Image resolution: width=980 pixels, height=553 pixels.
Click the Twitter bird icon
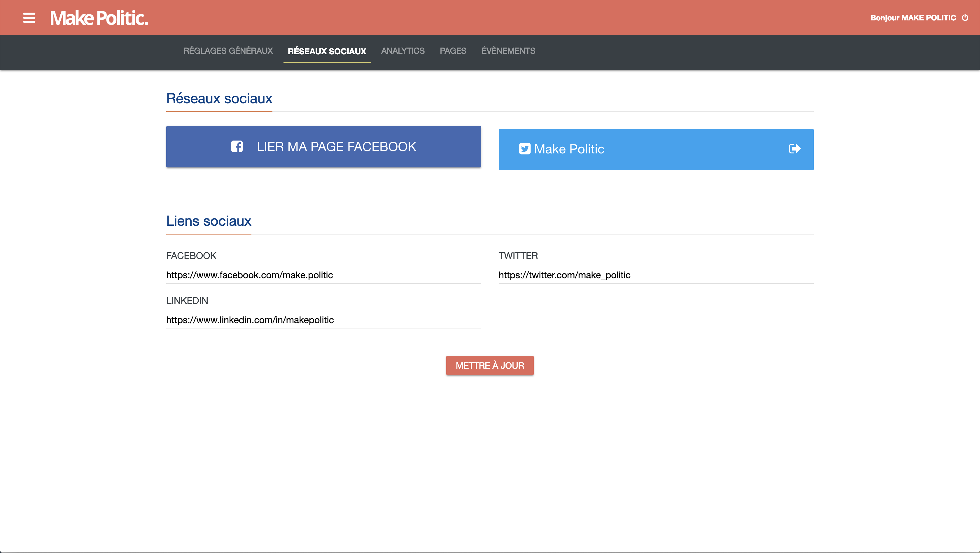[x=525, y=149]
